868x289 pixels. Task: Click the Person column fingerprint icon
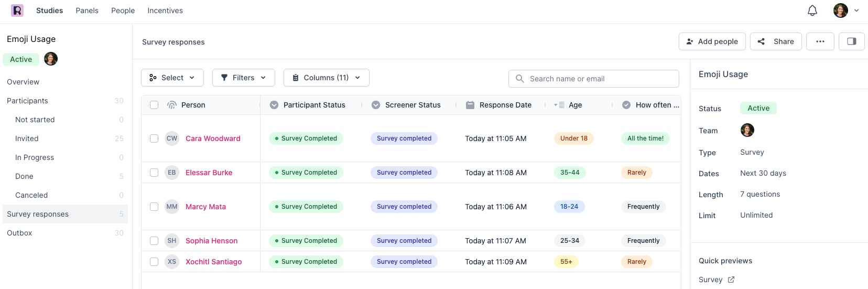pos(171,105)
